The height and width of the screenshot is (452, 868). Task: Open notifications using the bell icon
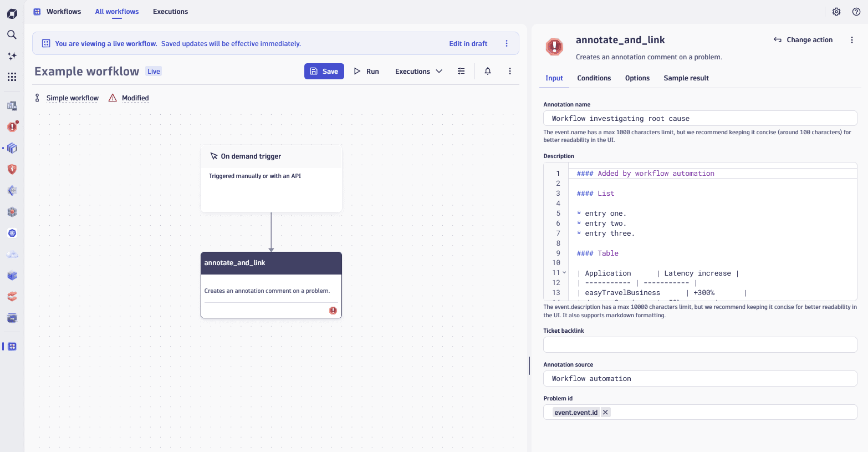[488, 71]
